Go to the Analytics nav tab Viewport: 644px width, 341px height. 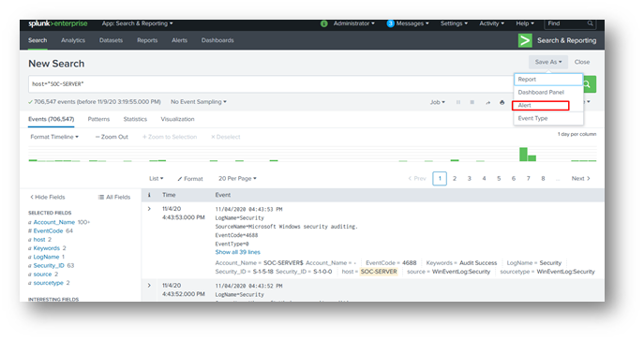pyautogui.click(x=73, y=40)
